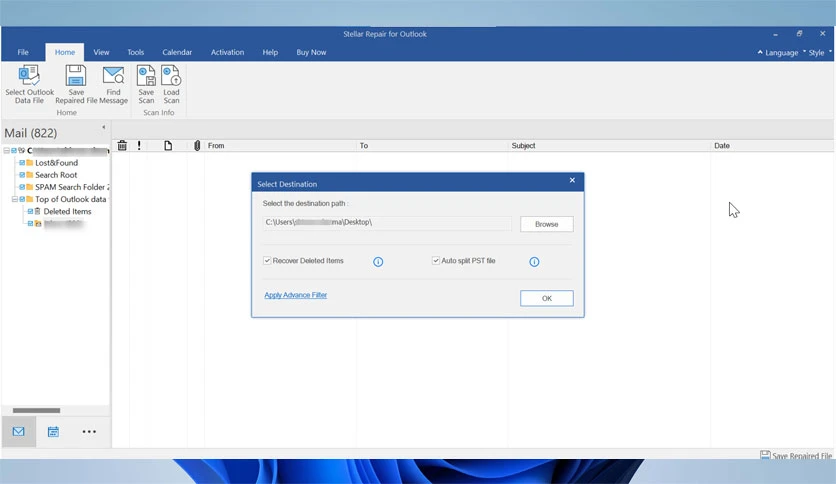Select the SPAM Search Folder item
The width and height of the screenshot is (836, 484).
[x=72, y=187]
